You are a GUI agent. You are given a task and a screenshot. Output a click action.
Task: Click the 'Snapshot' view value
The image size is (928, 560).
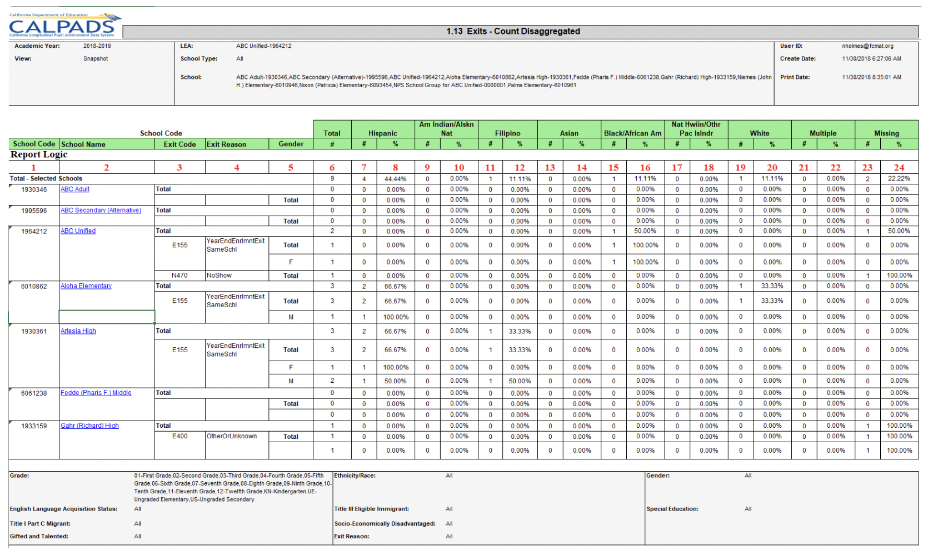pos(96,59)
